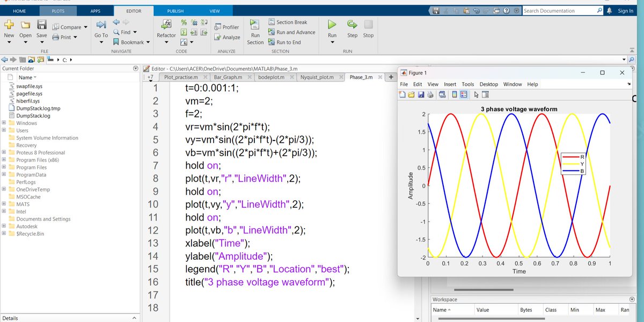
Task: Expand the Windows folder in Current Folder
Action: [x=4, y=123]
